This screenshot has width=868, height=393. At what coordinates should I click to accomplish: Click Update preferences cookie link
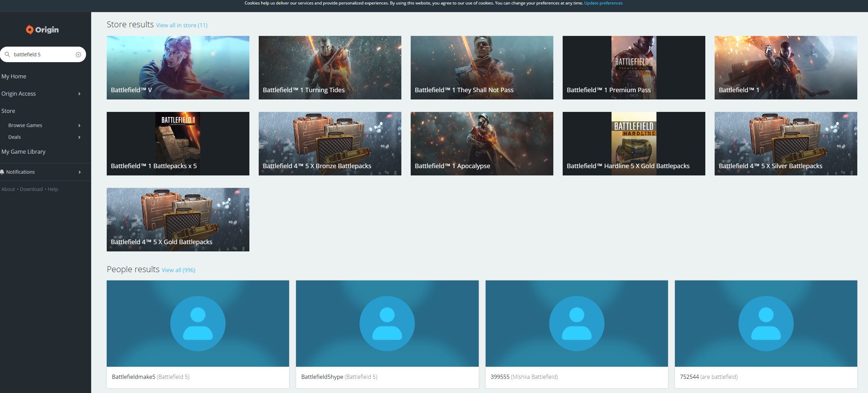click(603, 3)
